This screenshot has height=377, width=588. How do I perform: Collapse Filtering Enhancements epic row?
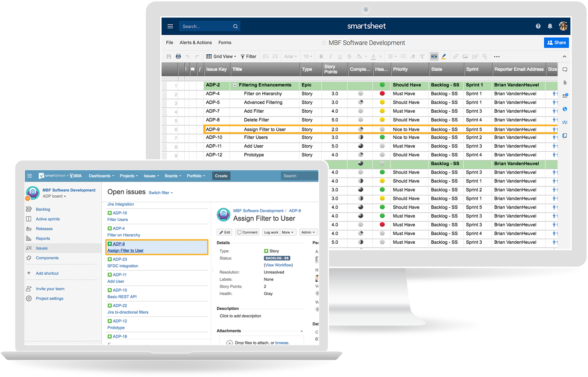(x=235, y=85)
